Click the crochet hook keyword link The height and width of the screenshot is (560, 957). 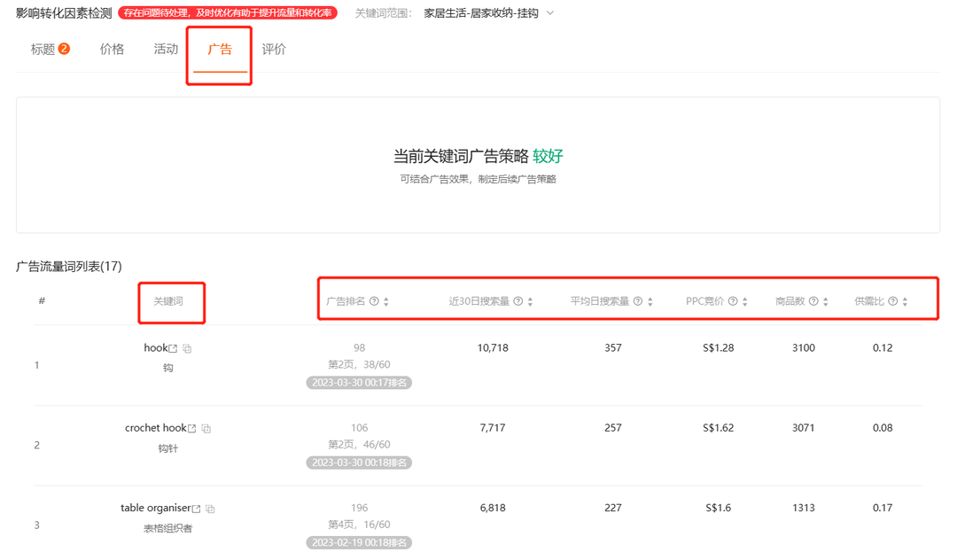click(156, 428)
